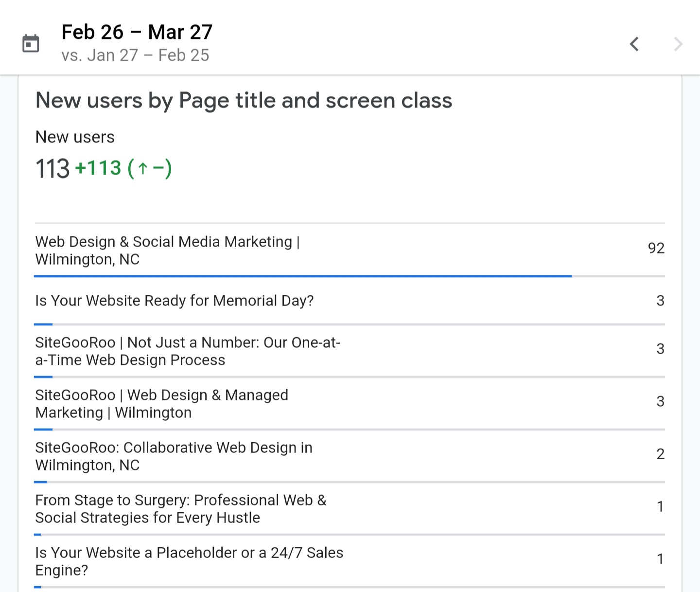This screenshot has width=700, height=592.
Task: Select the New users metric label
Action: pos(75,137)
